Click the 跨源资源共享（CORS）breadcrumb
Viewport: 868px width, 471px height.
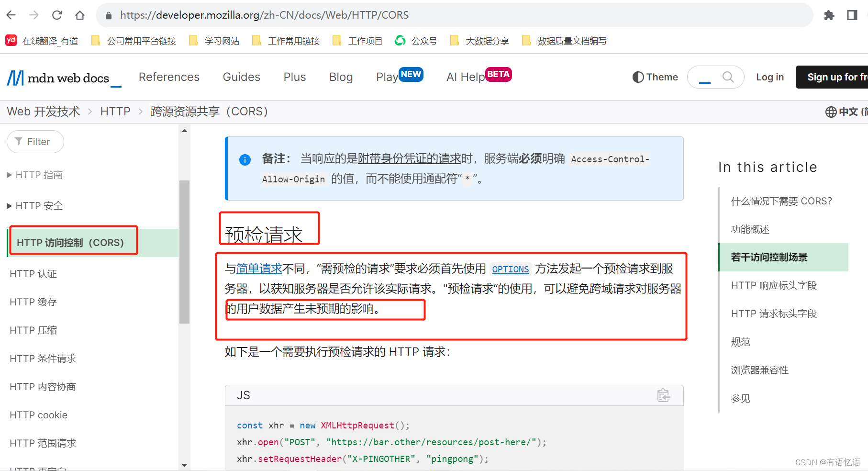[x=209, y=112]
